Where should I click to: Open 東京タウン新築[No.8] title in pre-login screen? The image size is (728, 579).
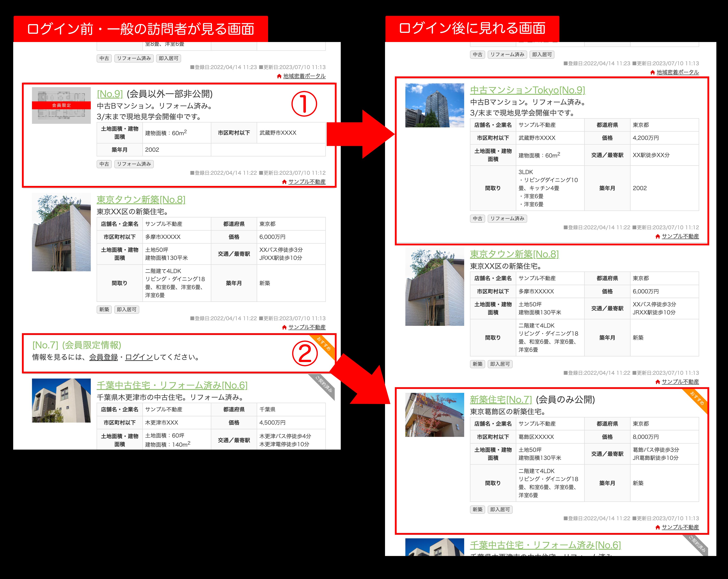click(x=141, y=199)
